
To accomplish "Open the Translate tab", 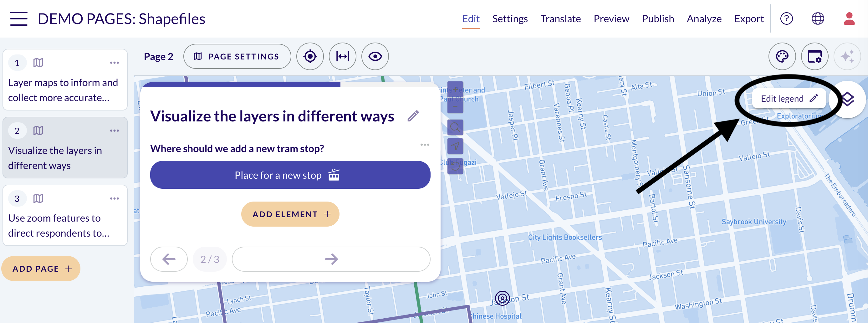I will (x=560, y=18).
